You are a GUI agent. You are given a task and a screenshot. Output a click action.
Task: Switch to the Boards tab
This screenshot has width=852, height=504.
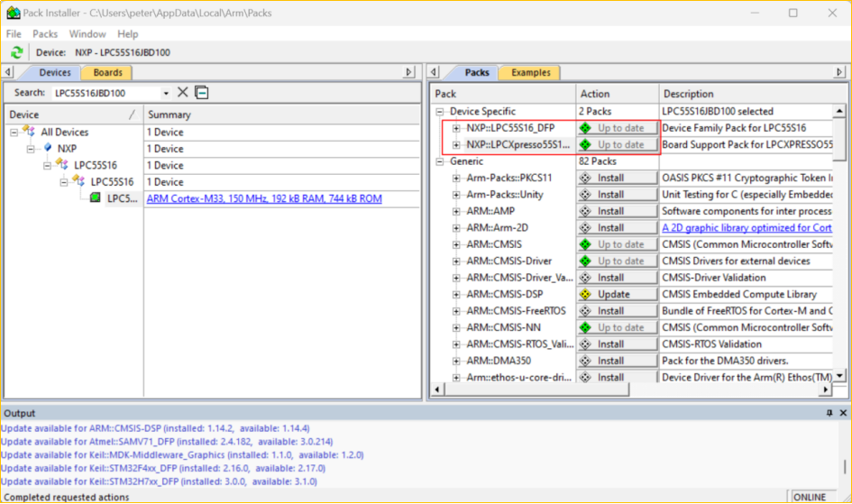coord(107,72)
